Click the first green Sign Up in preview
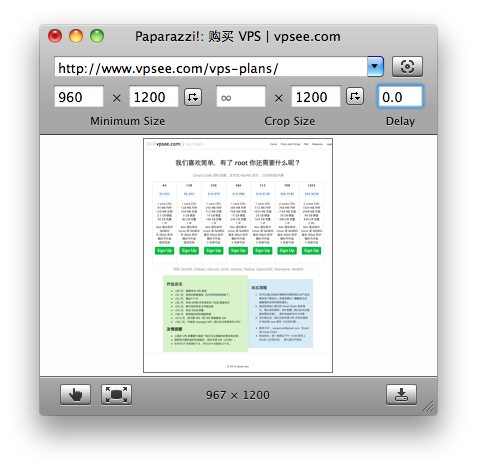 (164, 251)
